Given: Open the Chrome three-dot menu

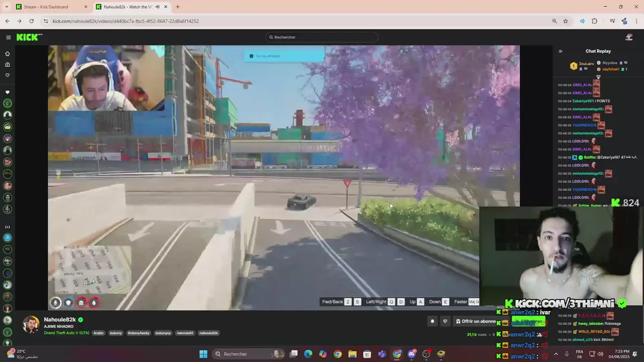Looking at the screenshot, I should click(636, 21).
